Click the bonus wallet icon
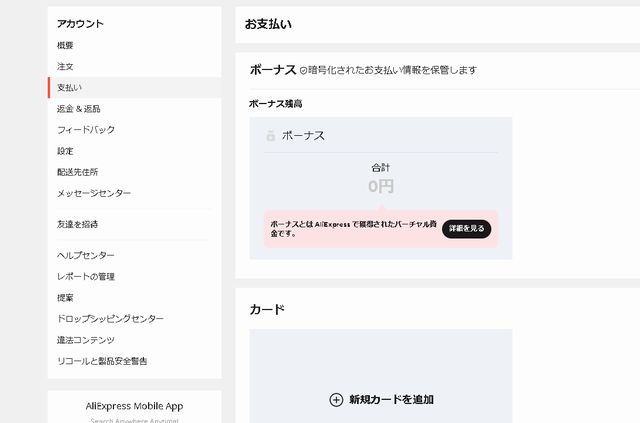This screenshot has width=640, height=423. tap(271, 136)
